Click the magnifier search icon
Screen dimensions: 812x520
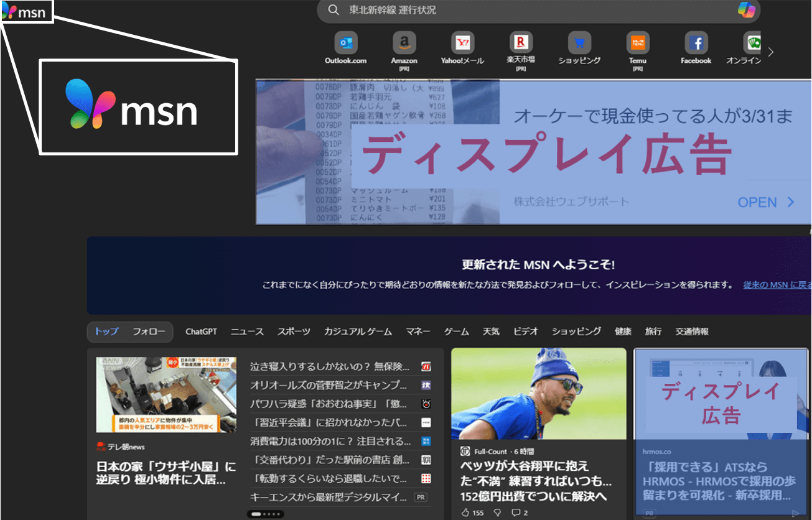[334, 10]
